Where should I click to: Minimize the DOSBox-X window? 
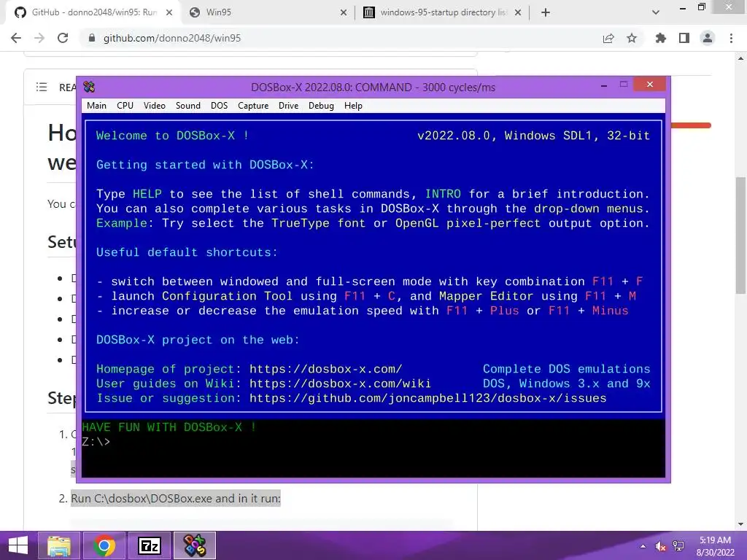604,85
